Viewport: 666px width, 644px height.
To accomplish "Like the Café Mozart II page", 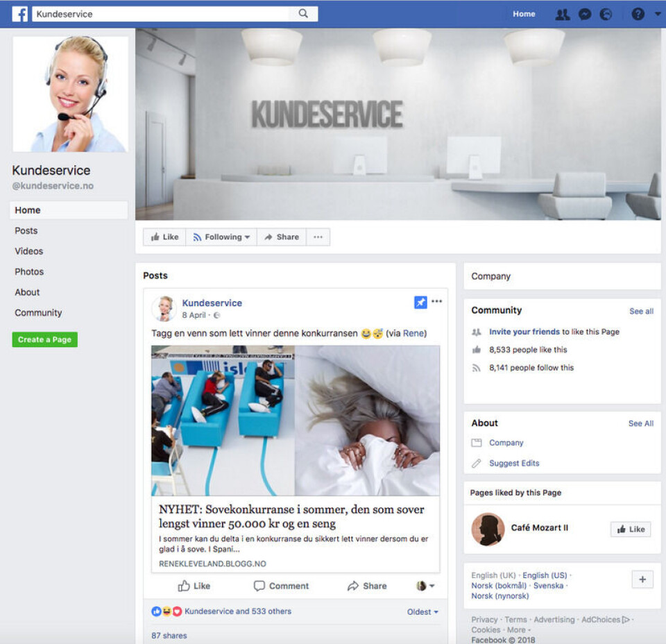I will click(x=631, y=529).
